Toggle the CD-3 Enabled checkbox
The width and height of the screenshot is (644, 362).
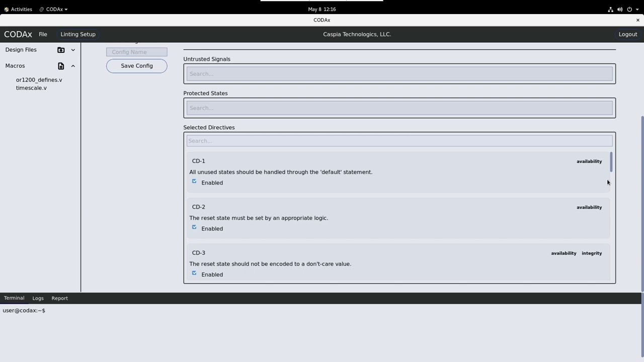(194, 273)
